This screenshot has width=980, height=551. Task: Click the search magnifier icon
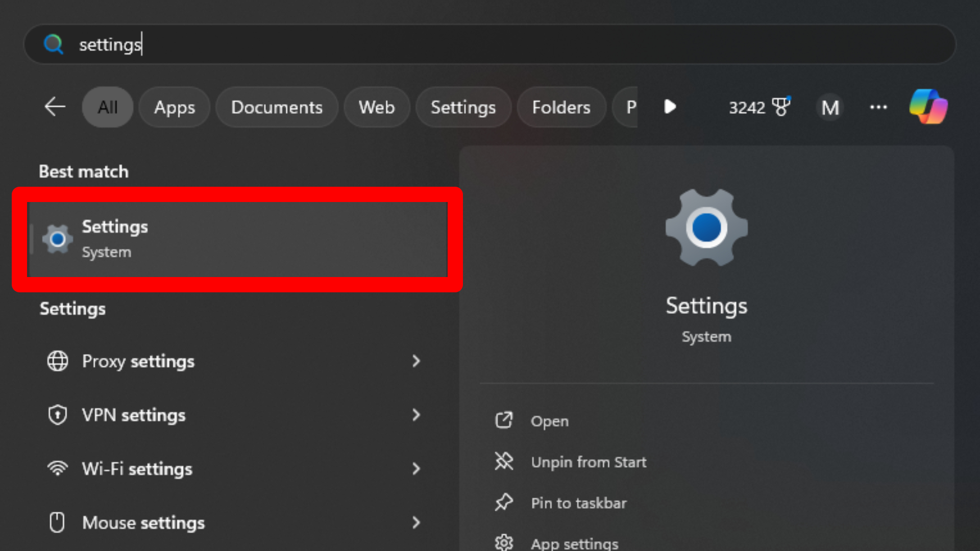pos(54,44)
